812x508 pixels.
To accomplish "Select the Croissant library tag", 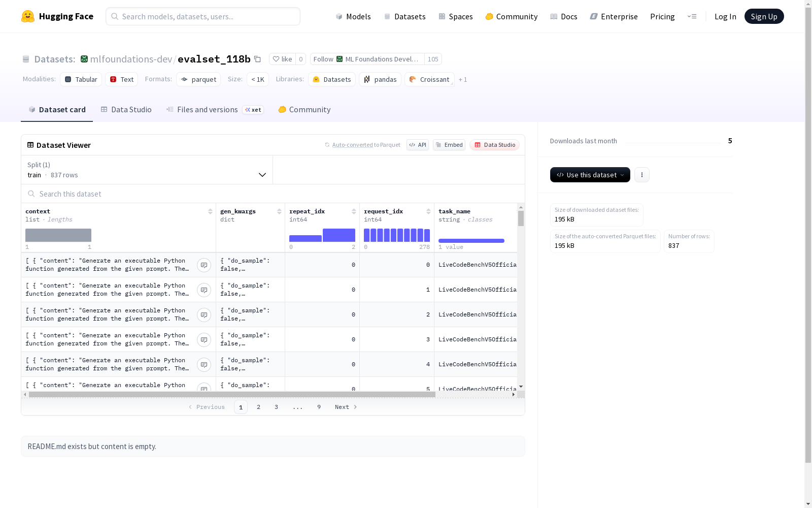I will click(429, 79).
